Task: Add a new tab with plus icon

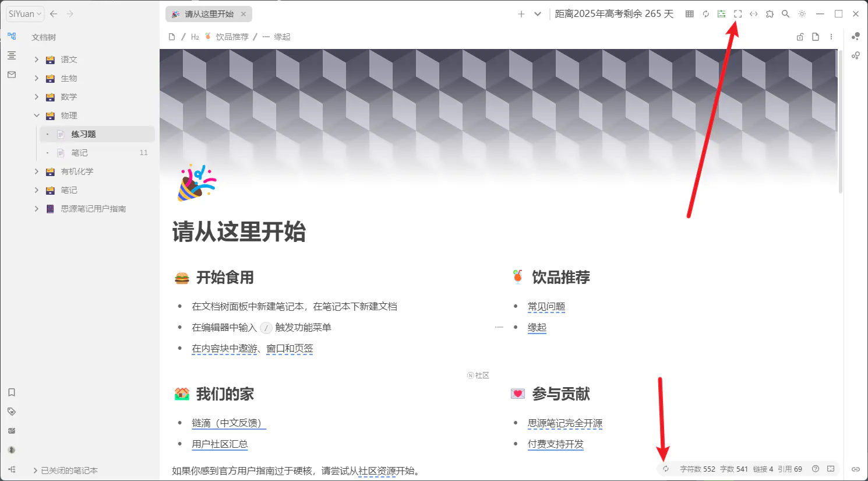Action: click(521, 14)
